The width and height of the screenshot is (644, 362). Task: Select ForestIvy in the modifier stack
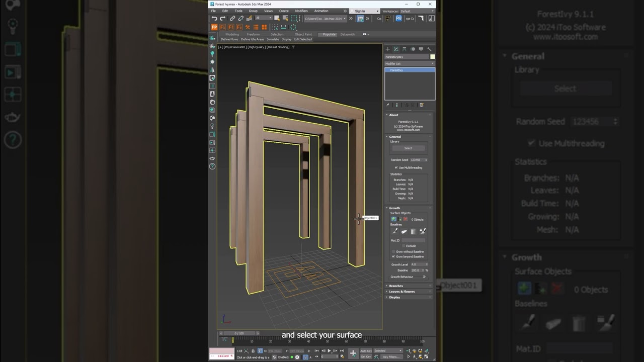click(410, 70)
